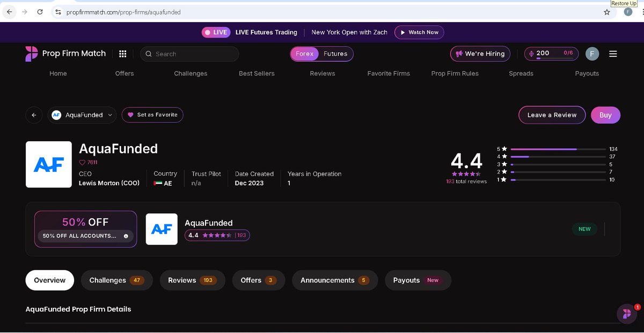Image resolution: width=644 pixels, height=333 pixels.
Task: Open the chat widget with notification badge
Action: [627, 314]
